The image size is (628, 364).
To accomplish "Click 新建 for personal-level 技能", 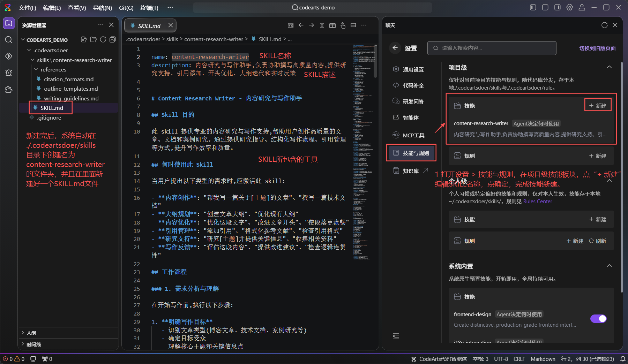I will (x=598, y=219).
